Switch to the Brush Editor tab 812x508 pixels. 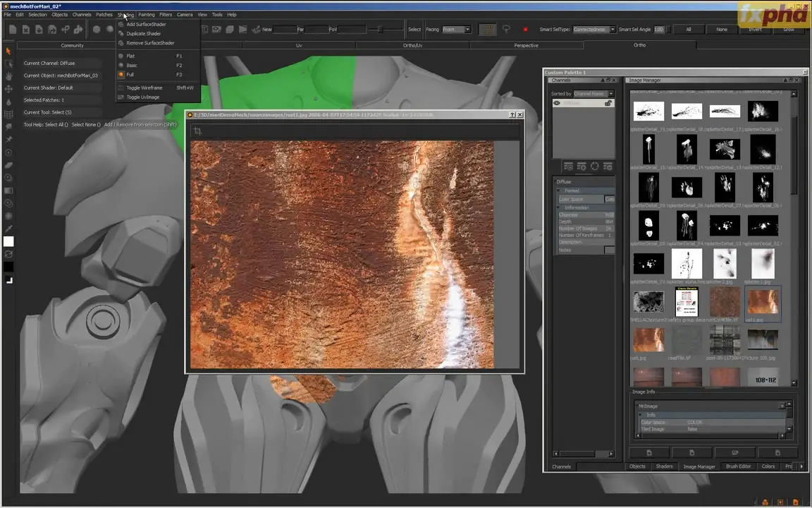click(738, 466)
